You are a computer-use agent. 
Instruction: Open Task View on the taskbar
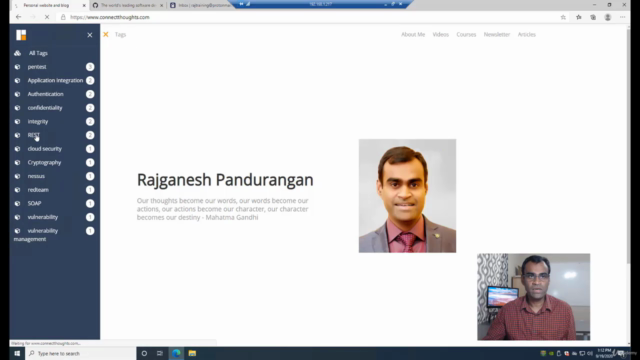pos(160,353)
